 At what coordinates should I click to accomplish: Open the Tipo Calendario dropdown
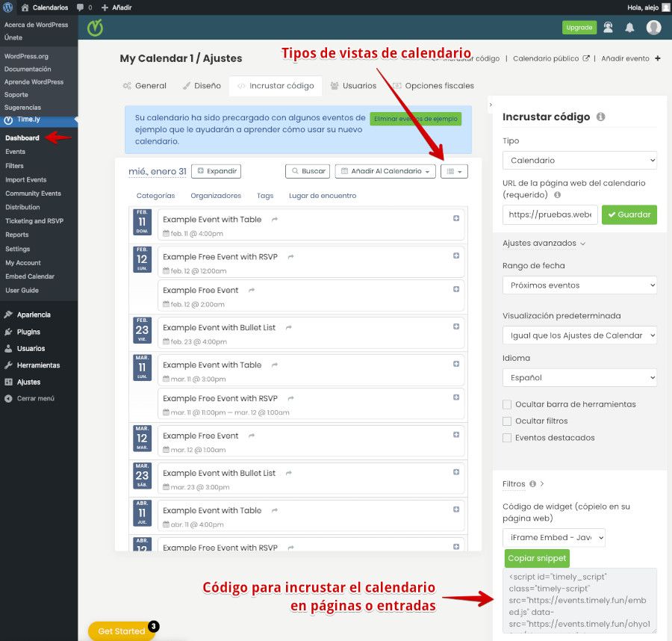pyautogui.click(x=579, y=161)
